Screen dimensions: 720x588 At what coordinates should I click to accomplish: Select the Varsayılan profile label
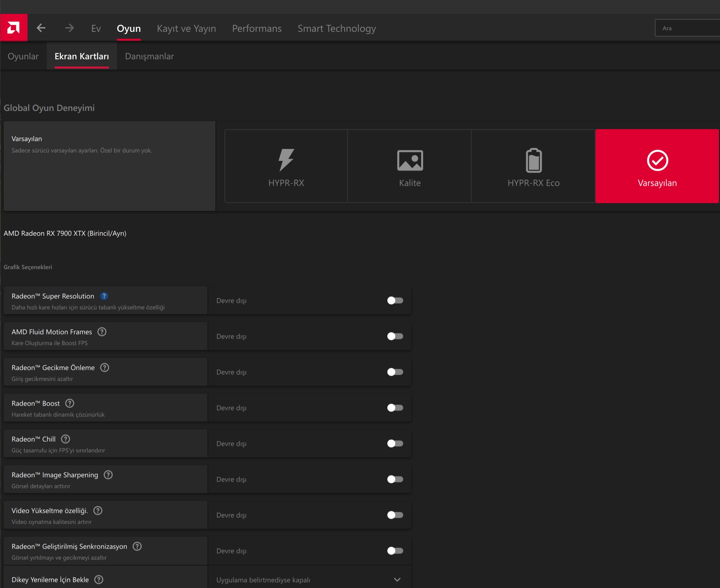point(657,183)
